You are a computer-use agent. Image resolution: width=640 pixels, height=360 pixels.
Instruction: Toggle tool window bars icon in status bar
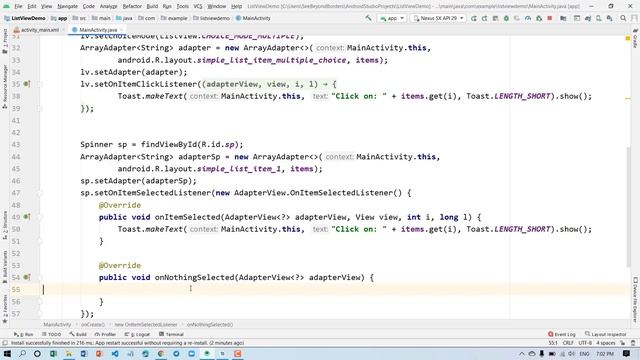(4, 343)
